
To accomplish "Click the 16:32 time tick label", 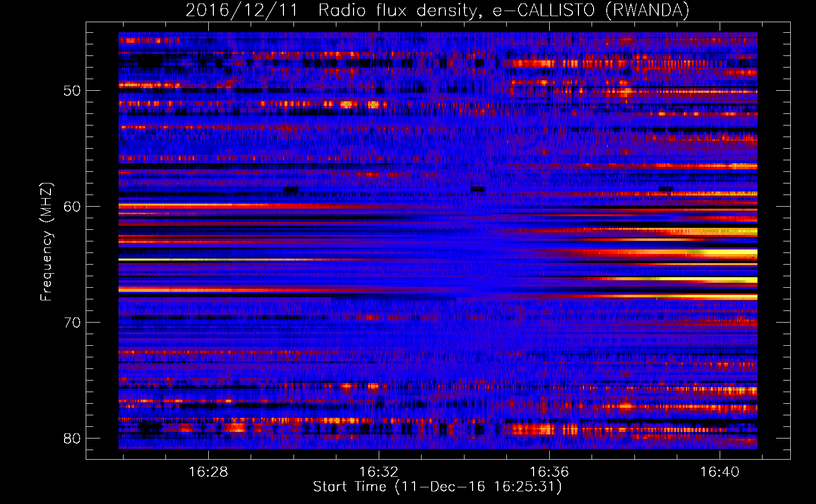I will (379, 472).
